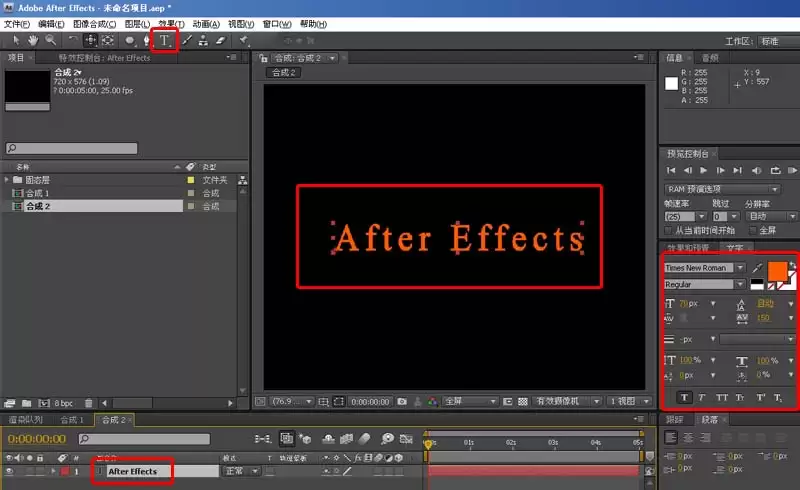This screenshot has height=490, width=800.
Task: Click the Play button in preview panel
Action: (x=704, y=170)
